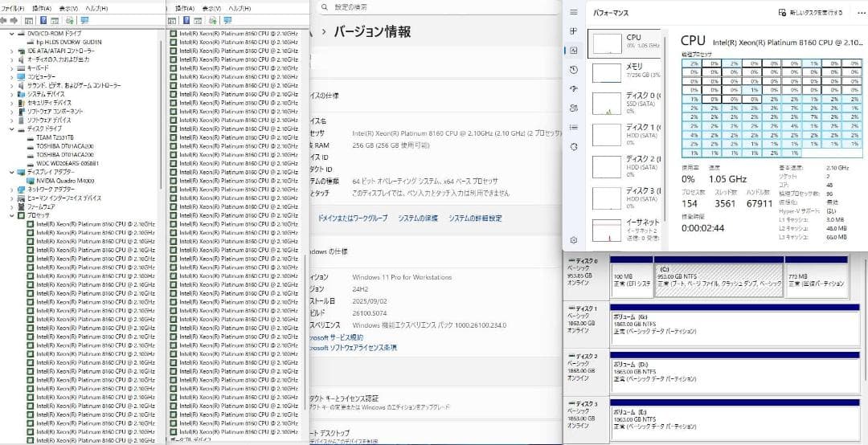The height and width of the screenshot is (445, 868).
Task: Open システムの詳細設定 link in Settings
Action: click(476, 218)
